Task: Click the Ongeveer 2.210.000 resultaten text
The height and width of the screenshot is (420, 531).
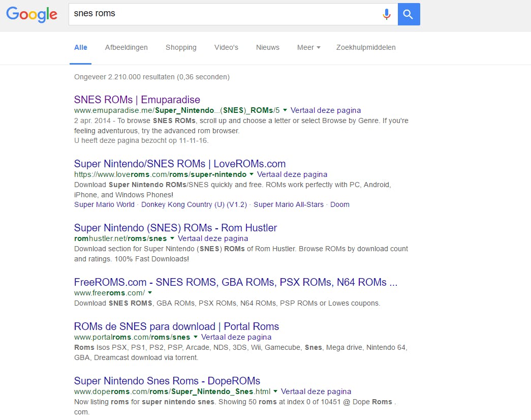Action: click(x=152, y=77)
